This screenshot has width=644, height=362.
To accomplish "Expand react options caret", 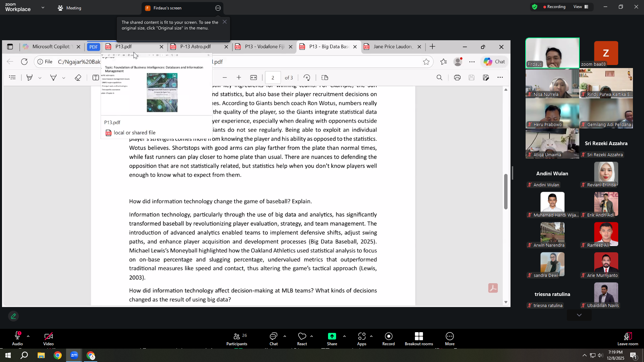I will (312, 336).
